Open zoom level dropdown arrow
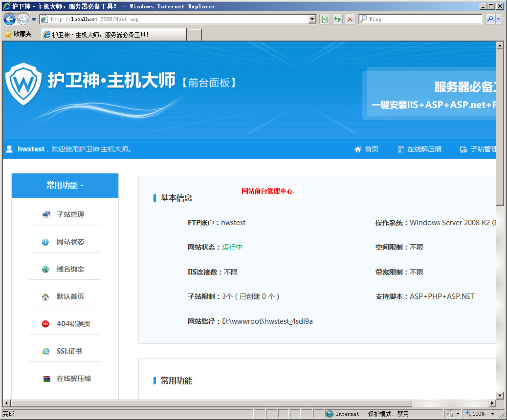 [x=492, y=414]
